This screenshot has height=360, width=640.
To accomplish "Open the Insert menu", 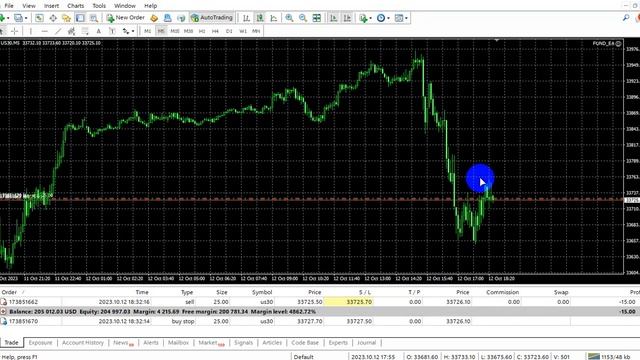I will click(x=51, y=6).
